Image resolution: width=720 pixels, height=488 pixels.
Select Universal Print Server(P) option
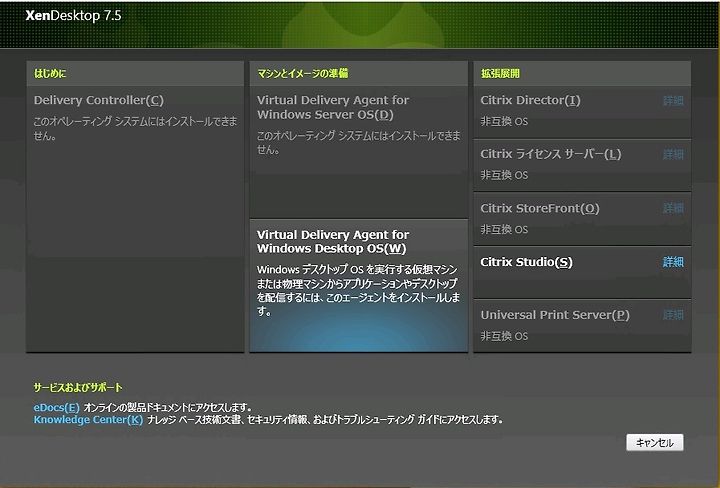click(x=555, y=315)
